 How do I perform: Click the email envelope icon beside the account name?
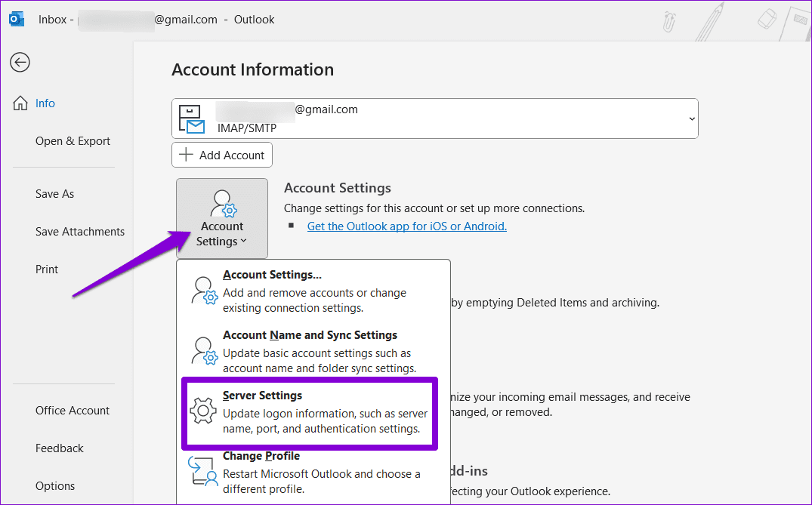coord(192,118)
